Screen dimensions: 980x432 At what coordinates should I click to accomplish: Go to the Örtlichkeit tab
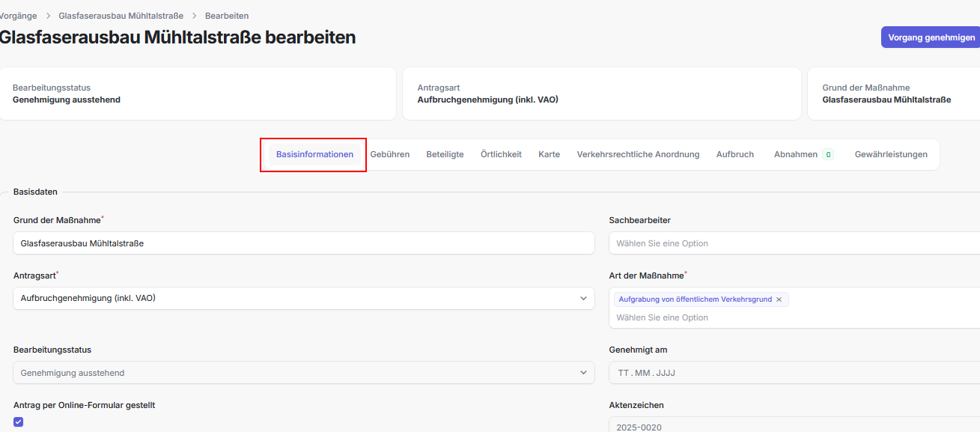[x=501, y=154]
